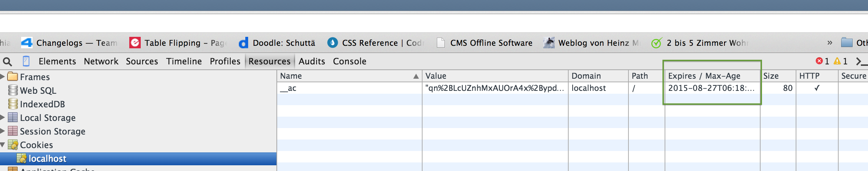Click the yellow warning count icon
The height and width of the screenshot is (171, 868).
click(x=837, y=61)
